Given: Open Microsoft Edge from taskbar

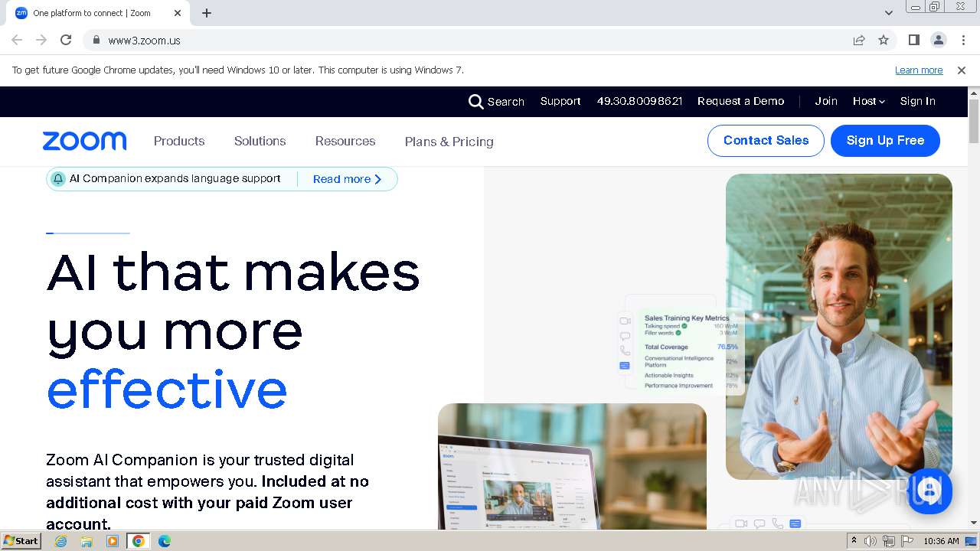Looking at the screenshot, I should click(x=165, y=541).
